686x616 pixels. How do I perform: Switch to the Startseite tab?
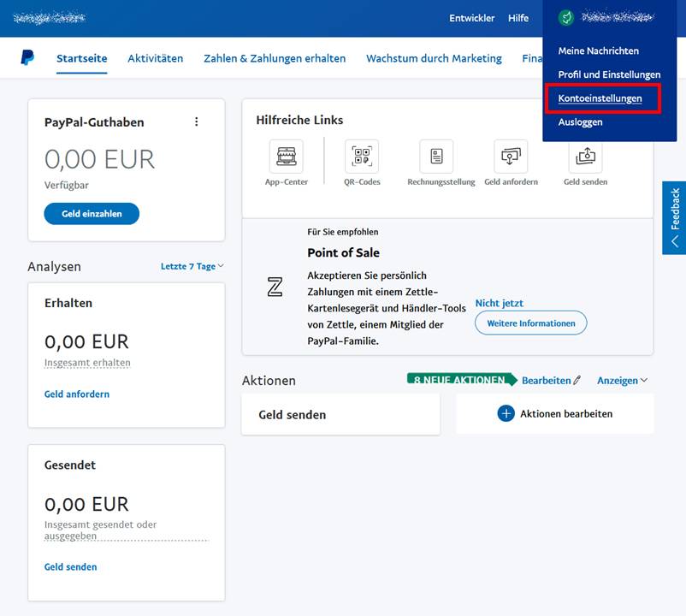[82, 58]
